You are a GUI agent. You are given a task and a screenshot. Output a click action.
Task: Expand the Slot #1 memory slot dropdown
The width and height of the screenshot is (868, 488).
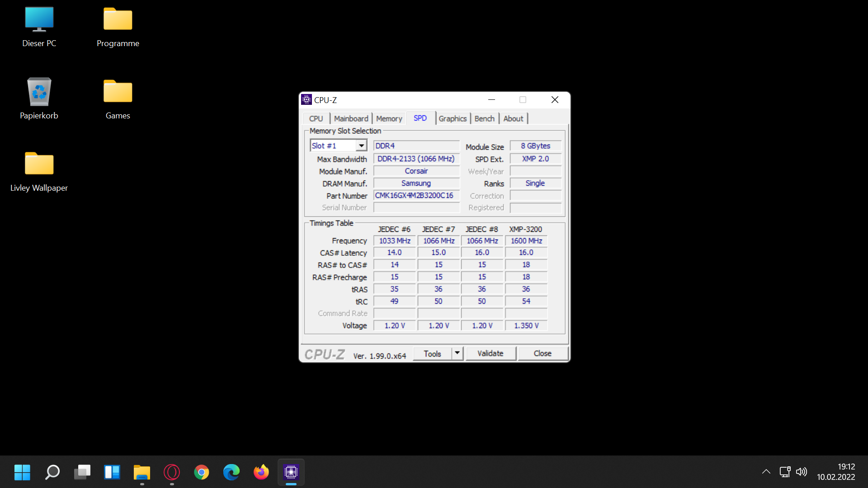[x=361, y=145]
